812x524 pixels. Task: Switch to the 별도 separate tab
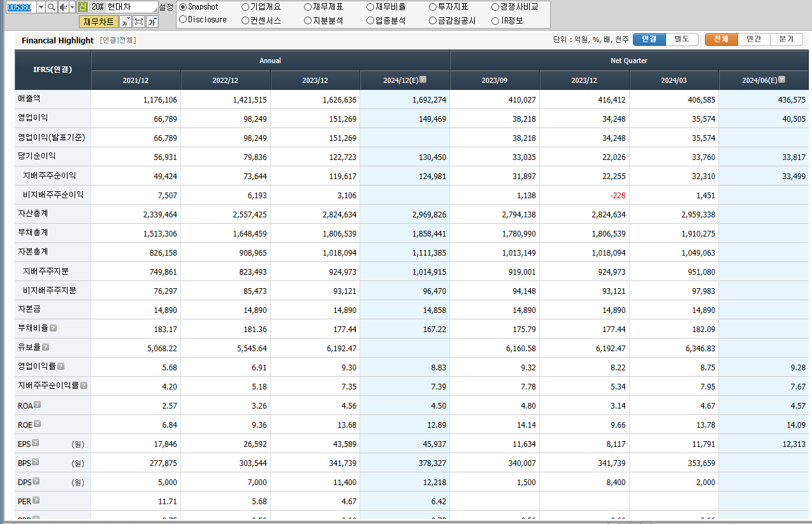(682, 40)
